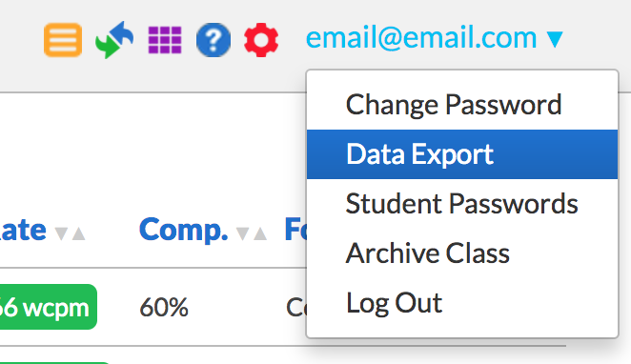Open the purple grid view icon
Screen dimensions: 631x364
pos(165,40)
